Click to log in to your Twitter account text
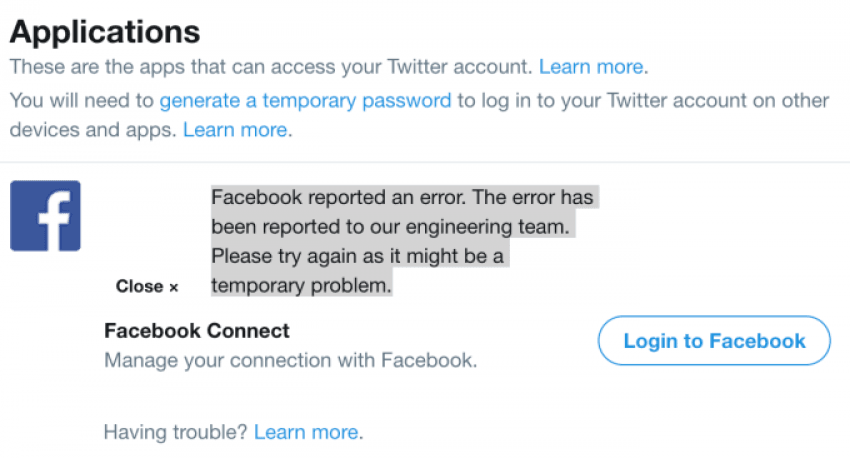Viewport: 850px width, 458px height. (643, 100)
